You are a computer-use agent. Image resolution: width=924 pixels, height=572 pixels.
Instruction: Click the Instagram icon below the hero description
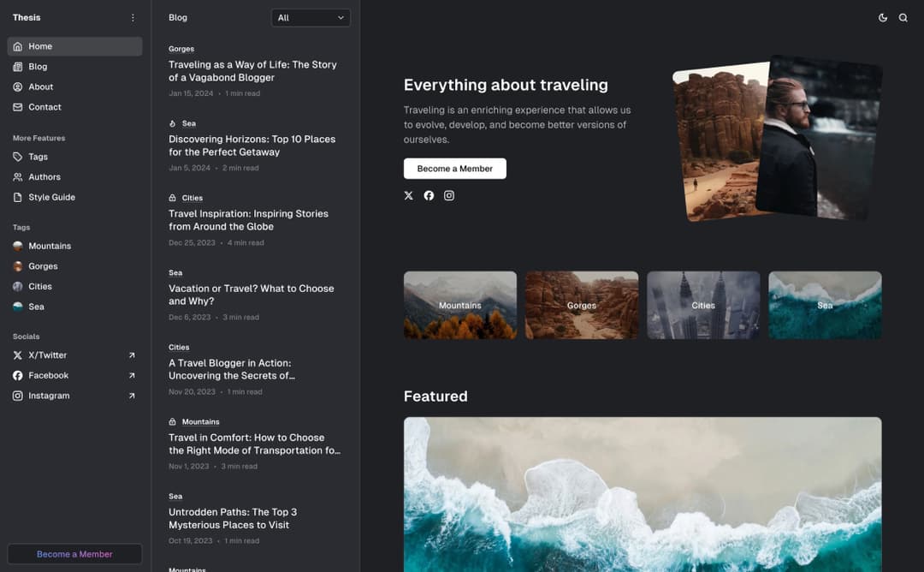(449, 195)
